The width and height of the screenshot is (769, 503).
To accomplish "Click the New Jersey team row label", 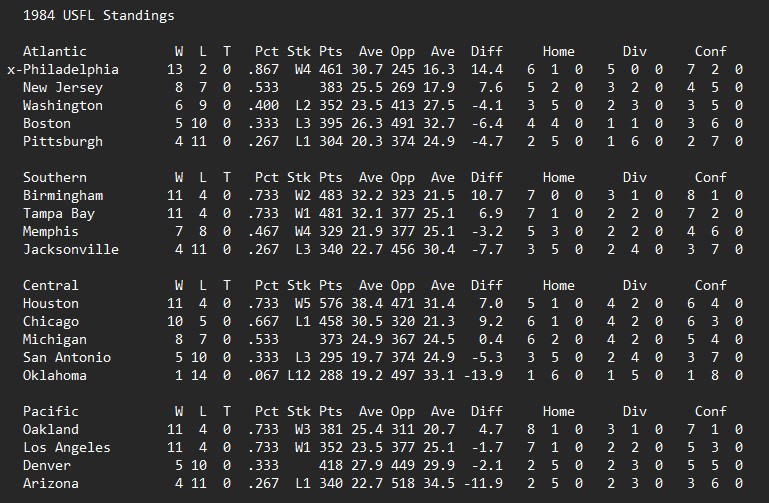I will [62, 87].
